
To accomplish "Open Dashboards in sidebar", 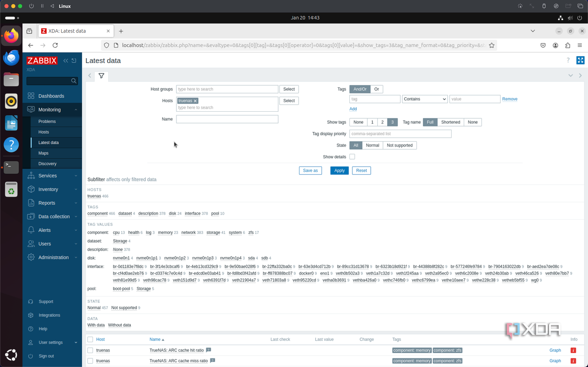I will pyautogui.click(x=52, y=96).
